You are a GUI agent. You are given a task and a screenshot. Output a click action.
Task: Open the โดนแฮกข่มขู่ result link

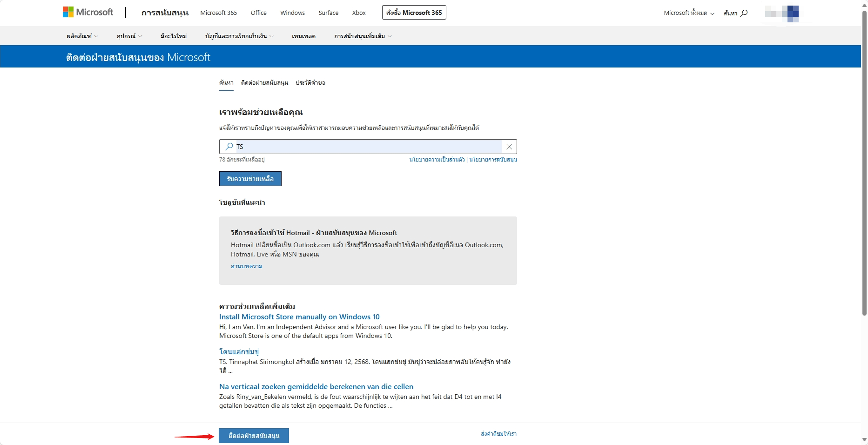[x=239, y=351]
